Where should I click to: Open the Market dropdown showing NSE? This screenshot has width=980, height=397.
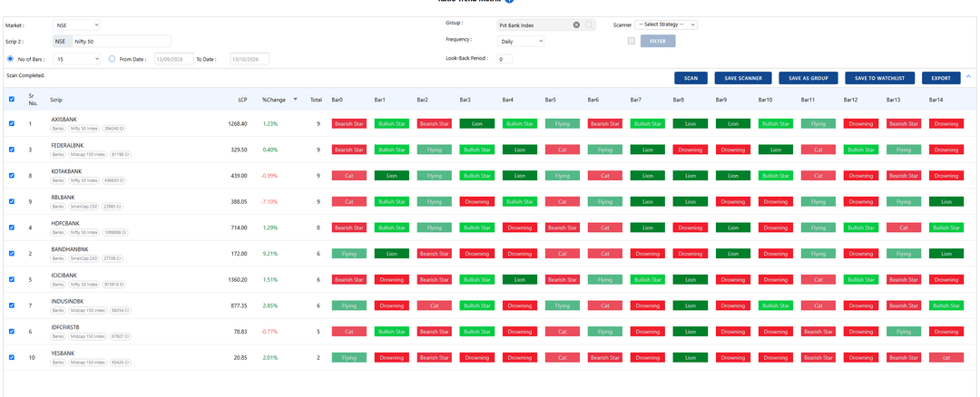(76, 25)
